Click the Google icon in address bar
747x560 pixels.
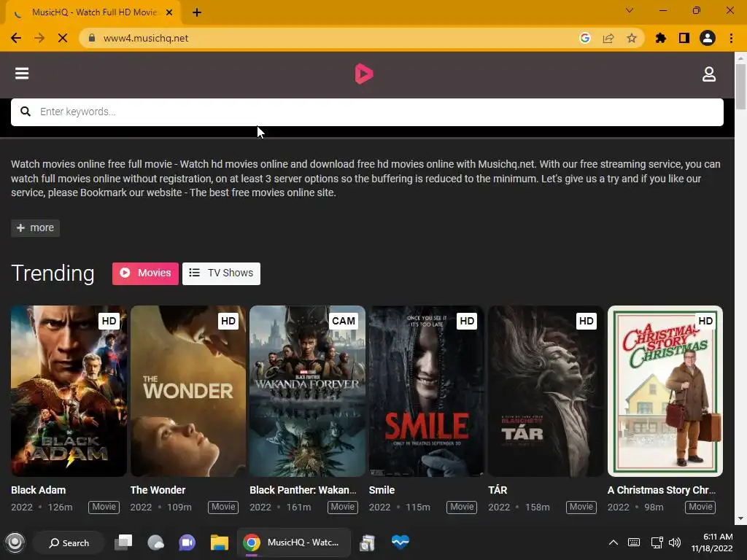(585, 38)
